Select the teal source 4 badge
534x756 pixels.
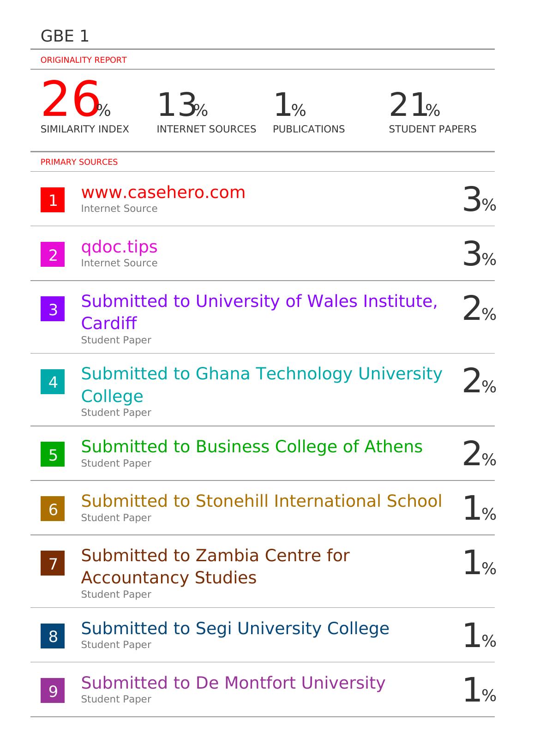[53, 382]
